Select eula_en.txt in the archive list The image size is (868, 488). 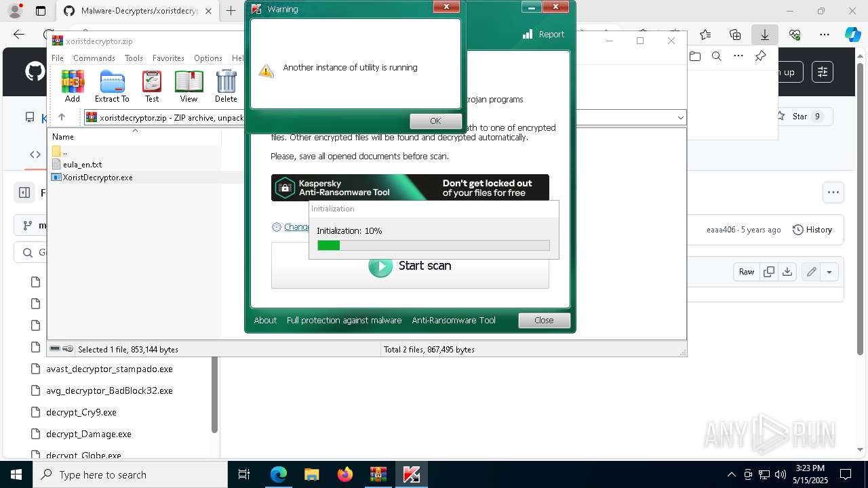coord(77,164)
